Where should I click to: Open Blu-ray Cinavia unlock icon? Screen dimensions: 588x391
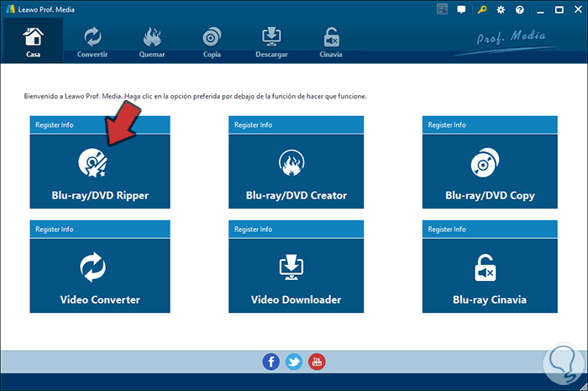click(x=485, y=267)
